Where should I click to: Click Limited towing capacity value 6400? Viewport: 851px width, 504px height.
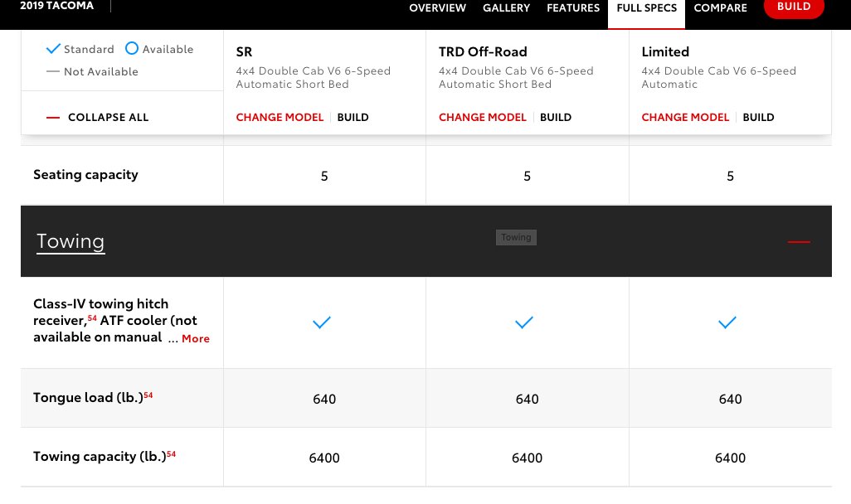pos(730,458)
